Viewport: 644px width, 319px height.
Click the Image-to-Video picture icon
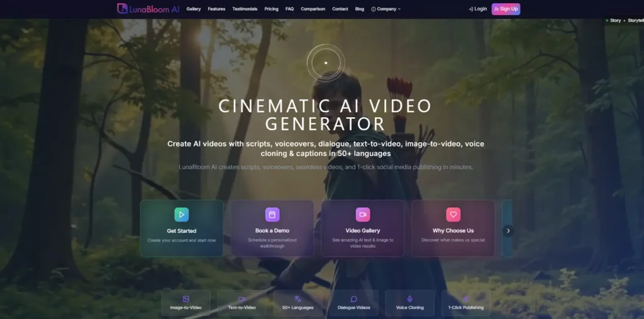click(x=186, y=299)
